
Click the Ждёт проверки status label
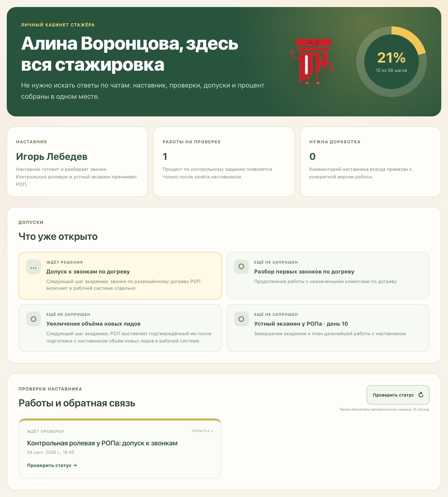(x=45, y=431)
